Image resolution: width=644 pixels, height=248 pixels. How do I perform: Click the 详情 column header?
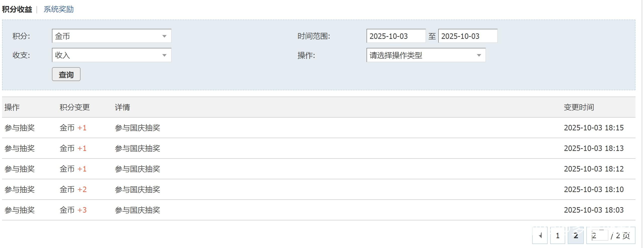[x=122, y=107]
